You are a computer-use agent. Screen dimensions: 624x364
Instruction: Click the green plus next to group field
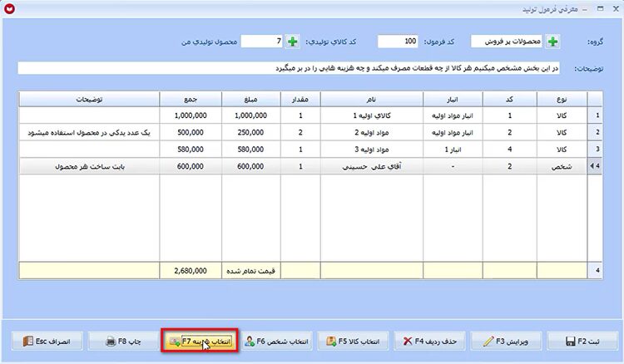point(552,42)
